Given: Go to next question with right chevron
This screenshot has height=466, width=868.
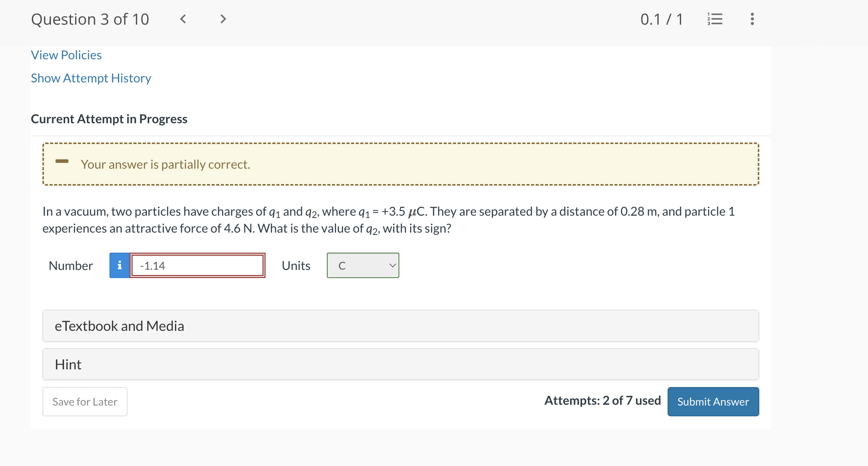Looking at the screenshot, I should click(223, 18).
